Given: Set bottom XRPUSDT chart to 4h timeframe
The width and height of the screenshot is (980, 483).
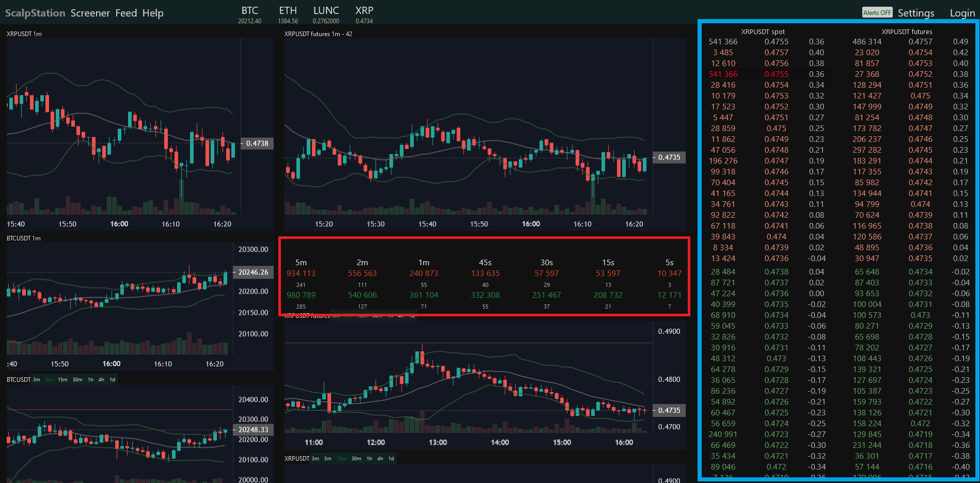Looking at the screenshot, I should tap(380, 459).
